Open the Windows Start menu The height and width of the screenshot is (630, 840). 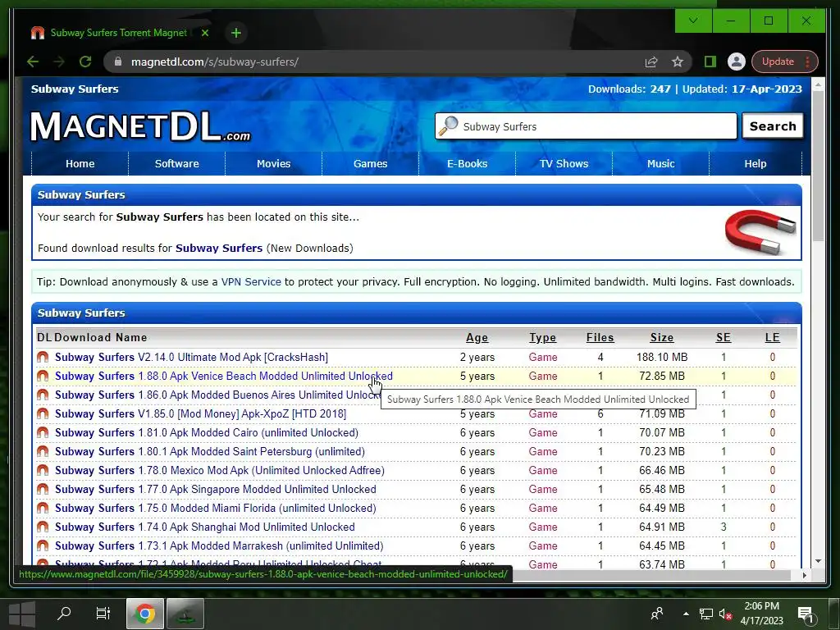pos(21,614)
